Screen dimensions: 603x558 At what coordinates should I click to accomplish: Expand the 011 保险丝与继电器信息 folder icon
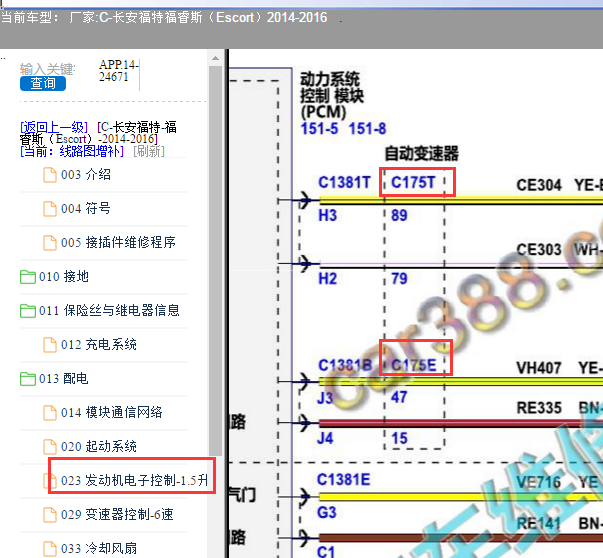(x=28, y=311)
